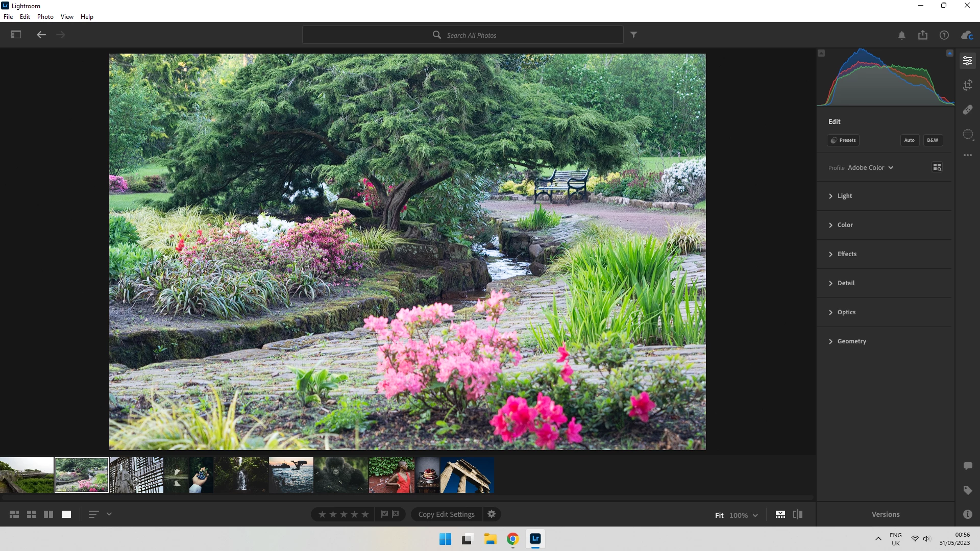Select the Healing Brush tool
980x551 pixels.
[968, 110]
